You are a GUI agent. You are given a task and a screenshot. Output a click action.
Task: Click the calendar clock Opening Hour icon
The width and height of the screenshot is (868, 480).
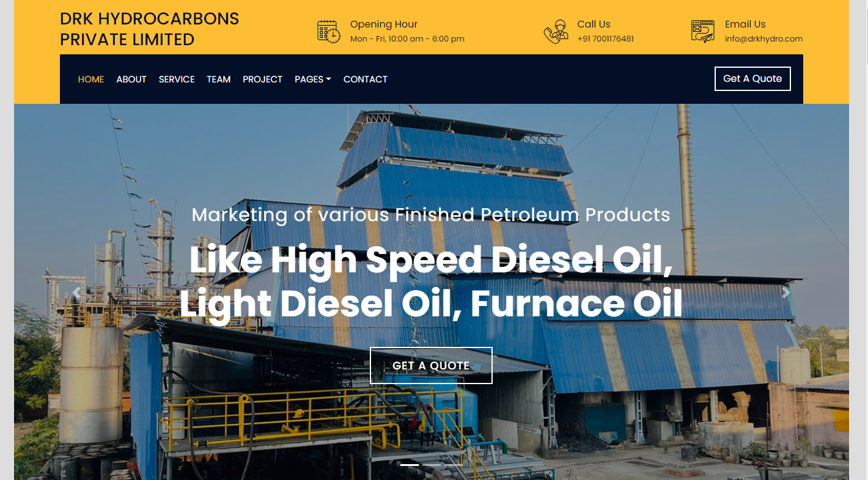(329, 31)
